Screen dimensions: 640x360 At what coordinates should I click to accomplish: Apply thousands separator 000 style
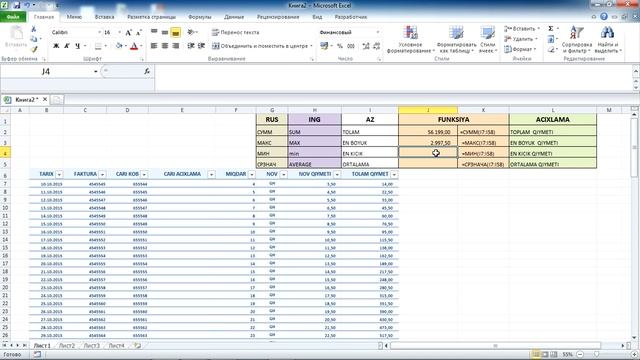click(x=351, y=46)
